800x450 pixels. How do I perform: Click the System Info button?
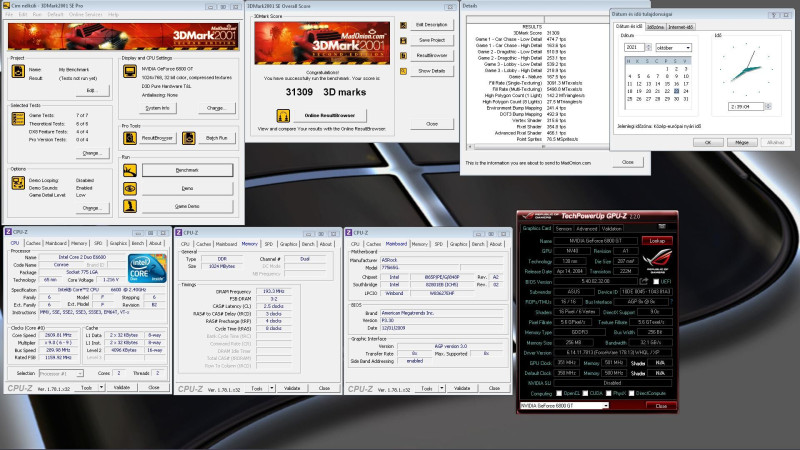pos(157,108)
